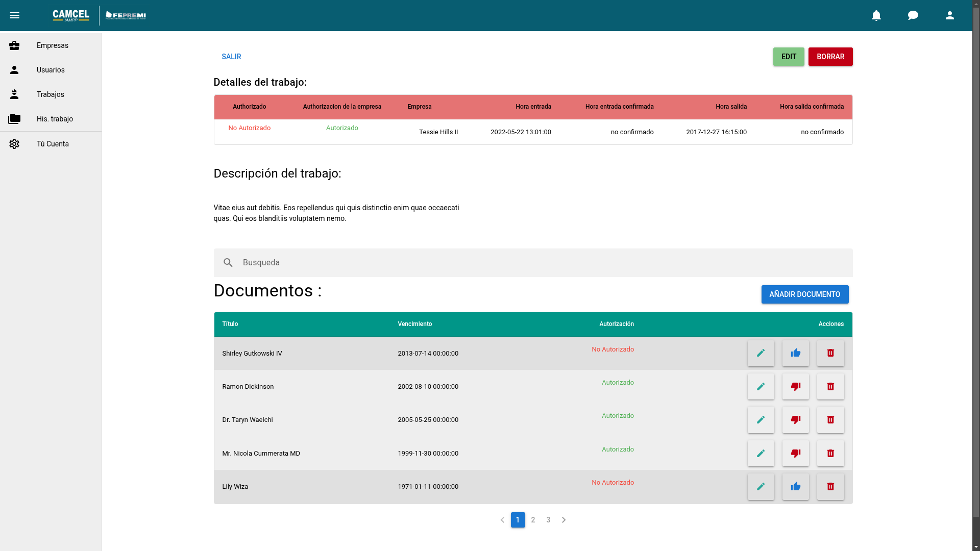Click the briefcase icon beside Empresas

click(14, 45)
